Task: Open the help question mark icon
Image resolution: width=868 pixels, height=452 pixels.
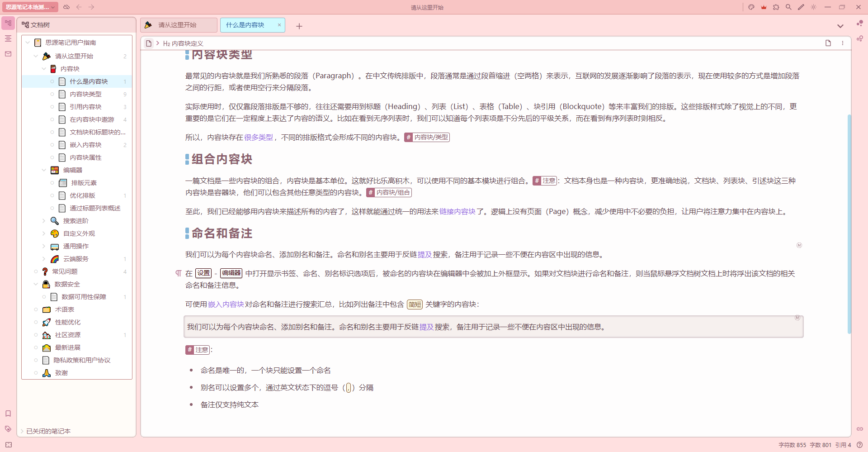Action: tap(859, 445)
